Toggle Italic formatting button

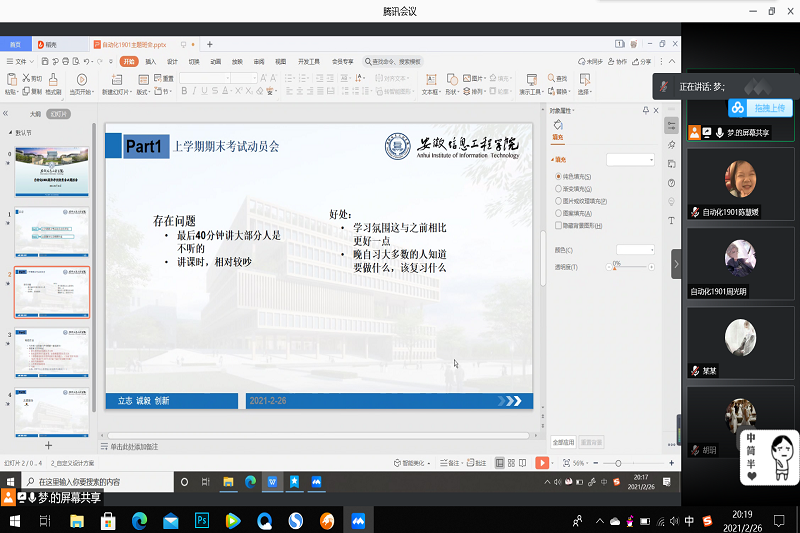coord(194,91)
